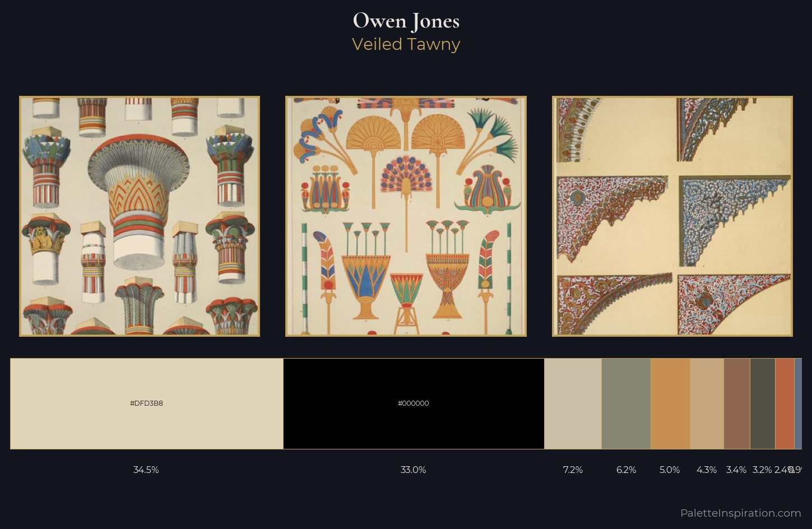812x529 pixels.
Task: Pick the brown 3.4% swatch
Action: click(737, 403)
